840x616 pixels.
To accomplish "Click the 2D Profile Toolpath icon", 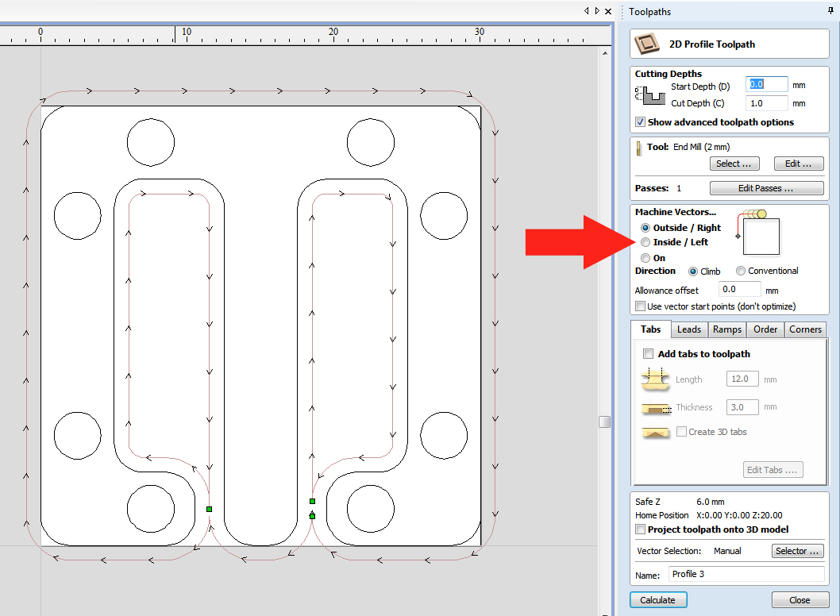I will click(x=648, y=44).
